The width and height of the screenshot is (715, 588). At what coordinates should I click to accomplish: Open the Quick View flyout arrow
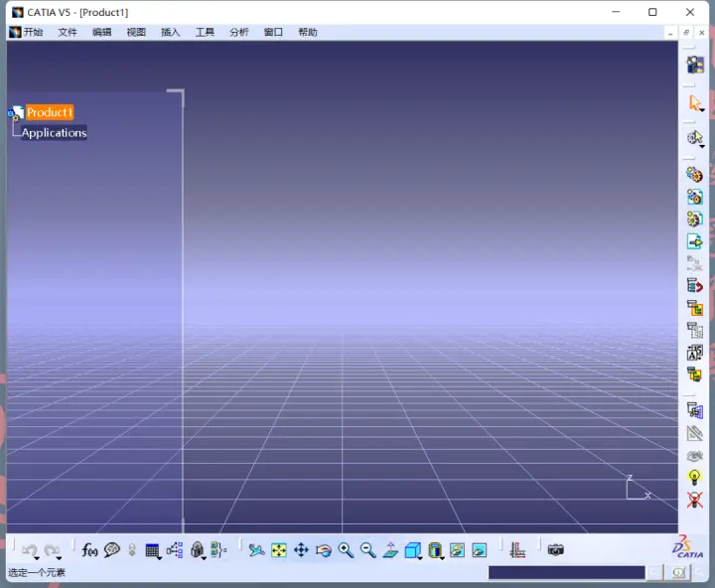coord(420,558)
